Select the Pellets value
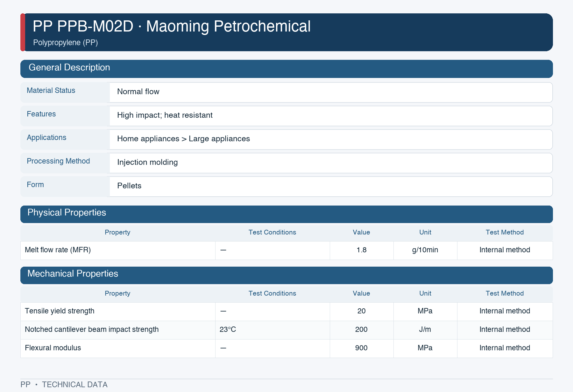 point(129,186)
